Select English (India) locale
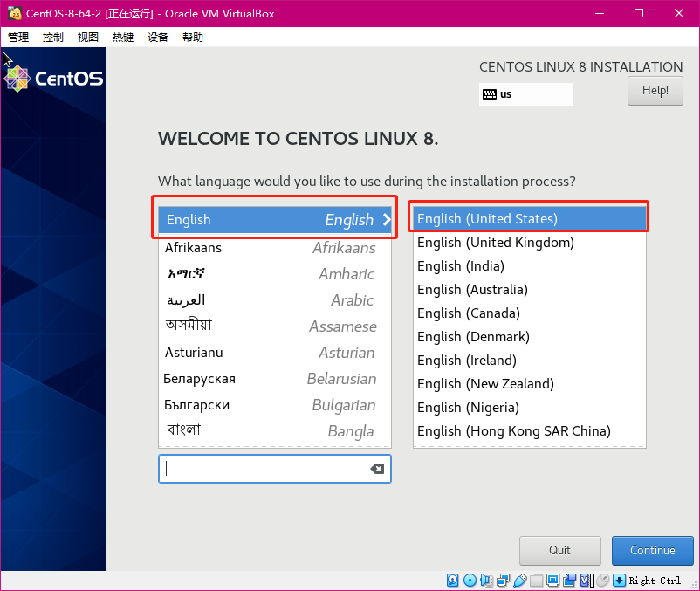Image resolution: width=700 pixels, height=591 pixels. click(530, 266)
